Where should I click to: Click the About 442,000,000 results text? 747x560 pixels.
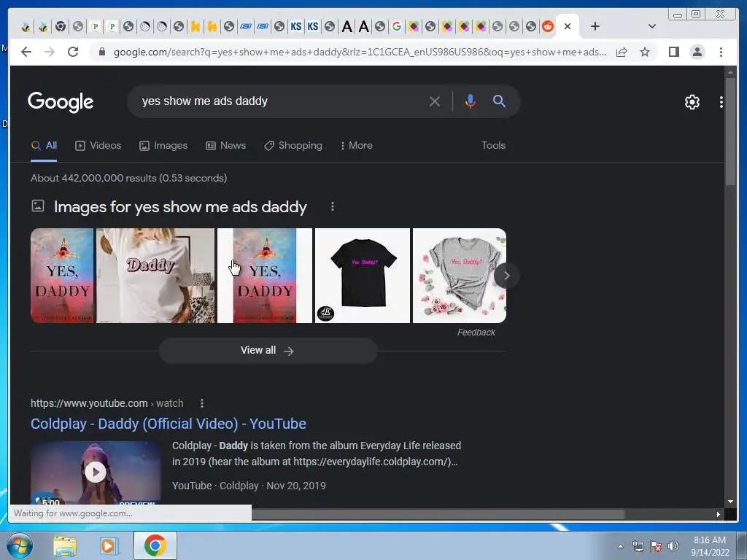coord(128,178)
